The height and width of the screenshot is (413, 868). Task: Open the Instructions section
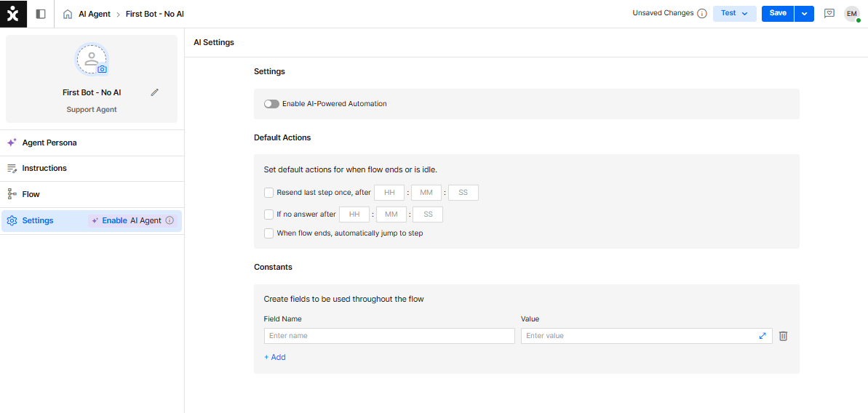pos(92,168)
